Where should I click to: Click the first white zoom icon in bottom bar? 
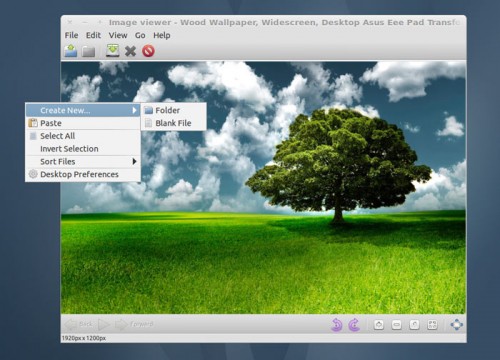(379, 324)
